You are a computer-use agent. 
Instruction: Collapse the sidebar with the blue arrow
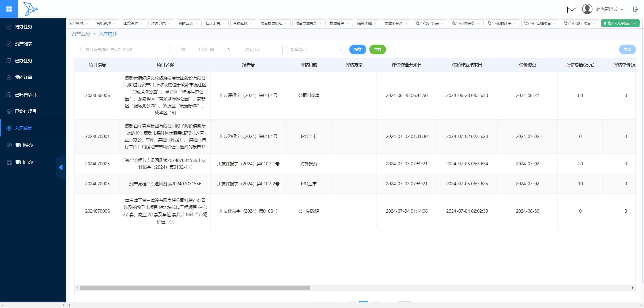pyautogui.click(x=61, y=167)
